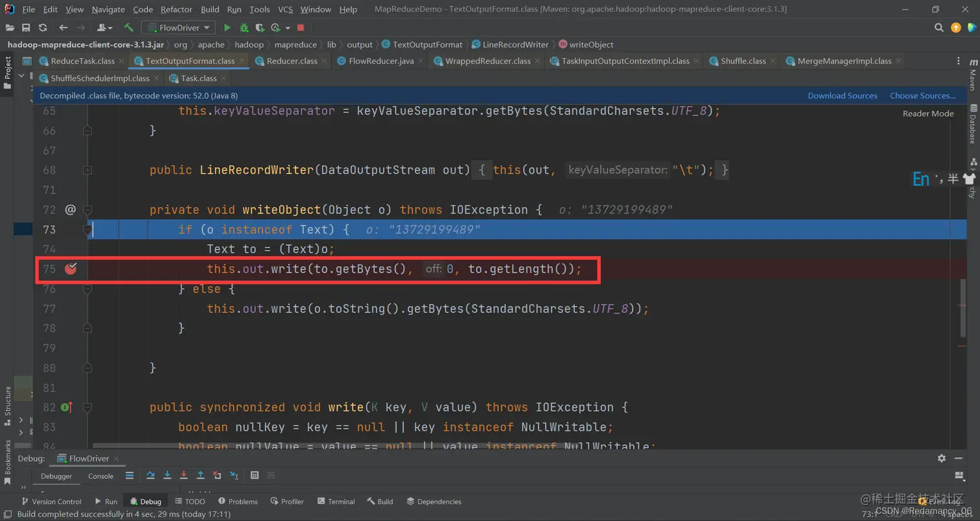Open the Dependencies tool window button
Screen dimensions: 980x521
[434, 502]
